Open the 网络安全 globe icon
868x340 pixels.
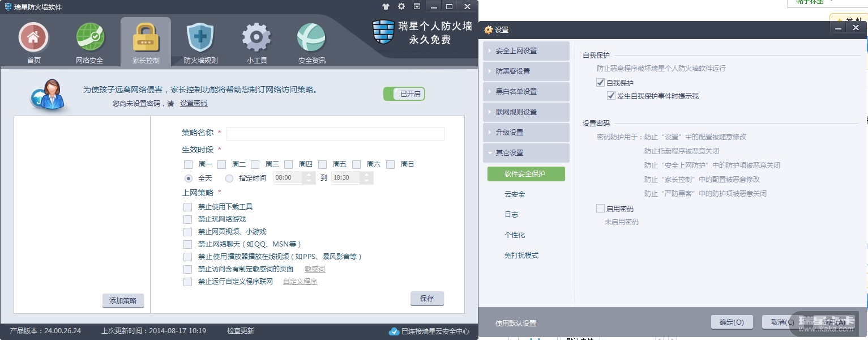(90, 38)
